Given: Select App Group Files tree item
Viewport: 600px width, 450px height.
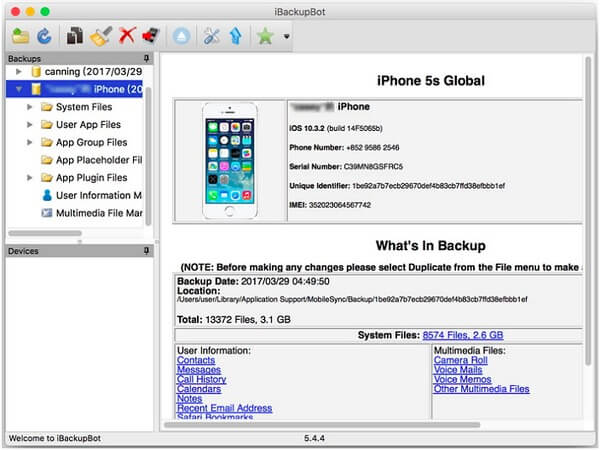Looking at the screenshot, I should click(x=91, y=142).
